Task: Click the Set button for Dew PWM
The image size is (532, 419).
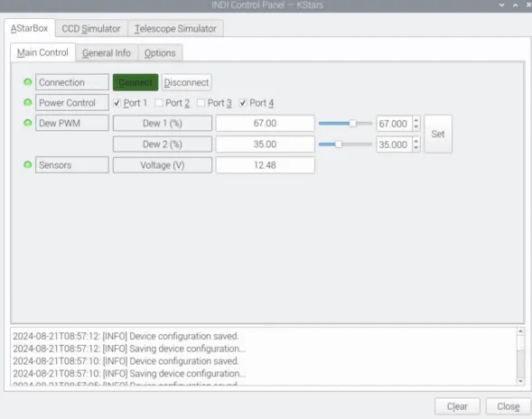Action: pyautogui.click(x=438, y=134)
